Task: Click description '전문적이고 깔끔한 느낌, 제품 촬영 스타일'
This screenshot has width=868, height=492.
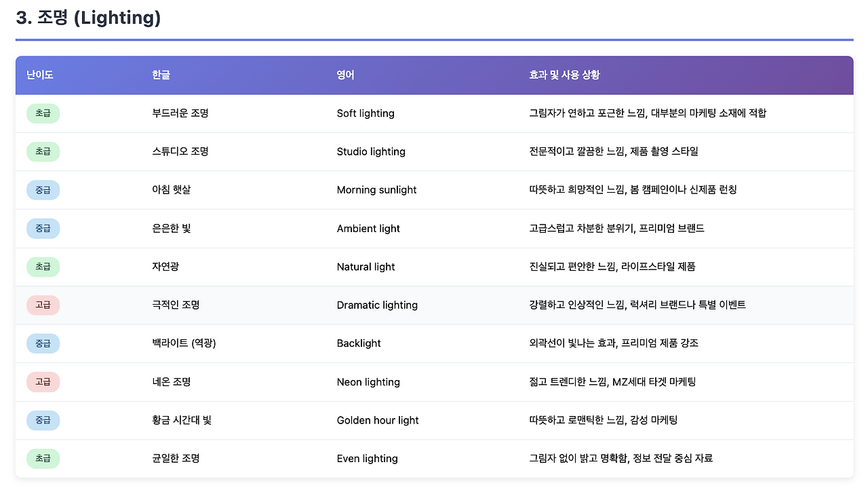Action: [x=614, y=151]
